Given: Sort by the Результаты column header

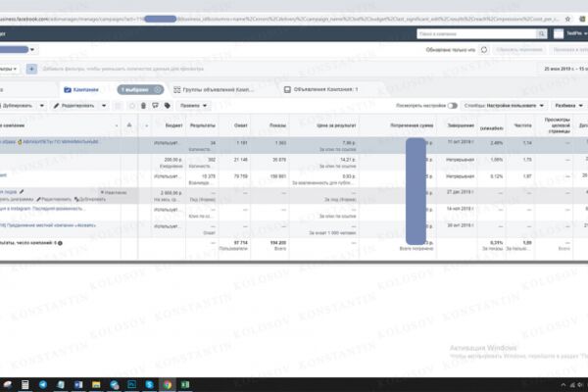Looking at the screenshot, I should (203, 125).
